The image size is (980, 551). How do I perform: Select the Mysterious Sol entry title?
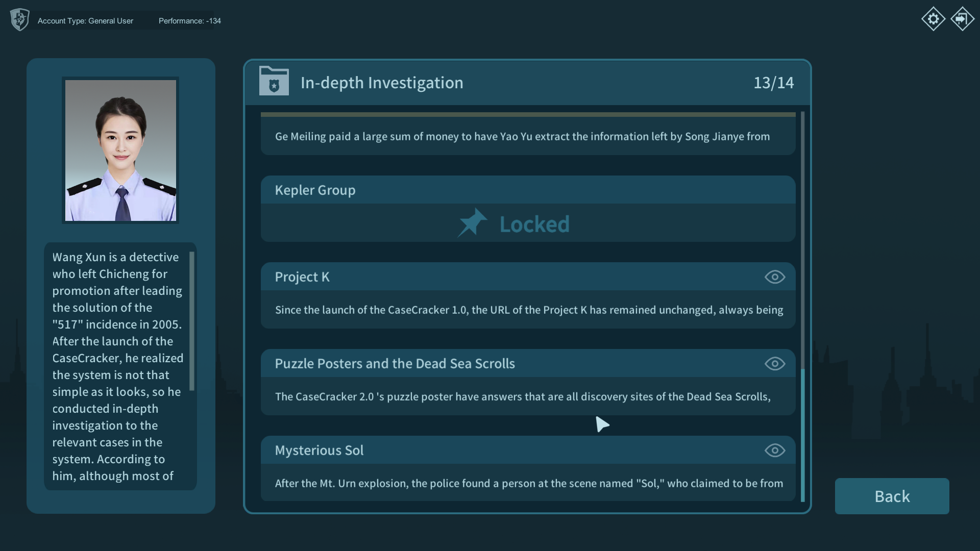click(319, 450)
